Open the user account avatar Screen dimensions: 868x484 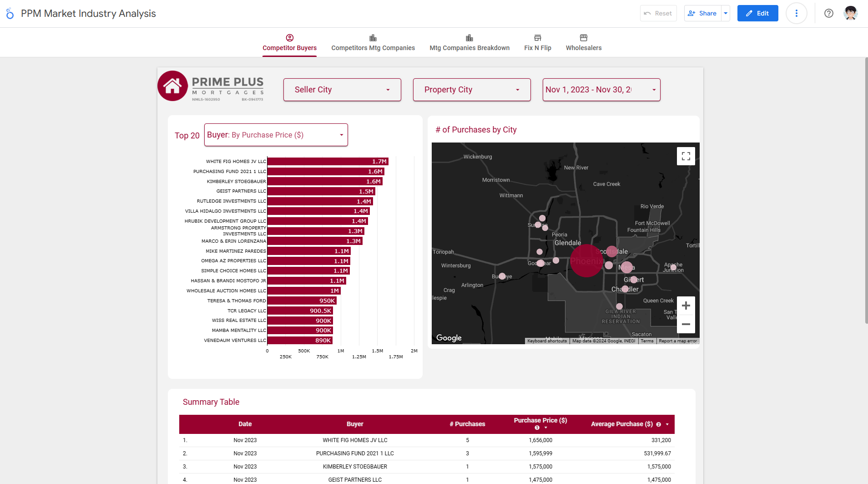[850, 13]
